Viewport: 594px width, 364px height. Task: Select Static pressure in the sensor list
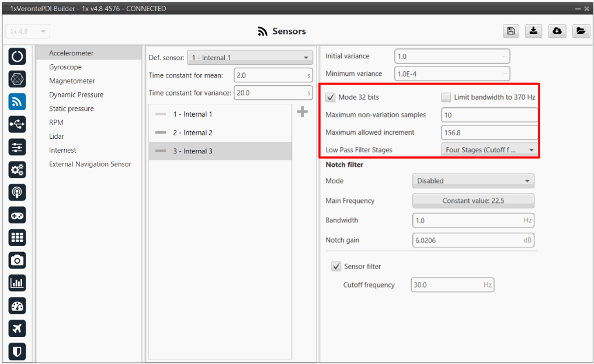pos(71,108)
